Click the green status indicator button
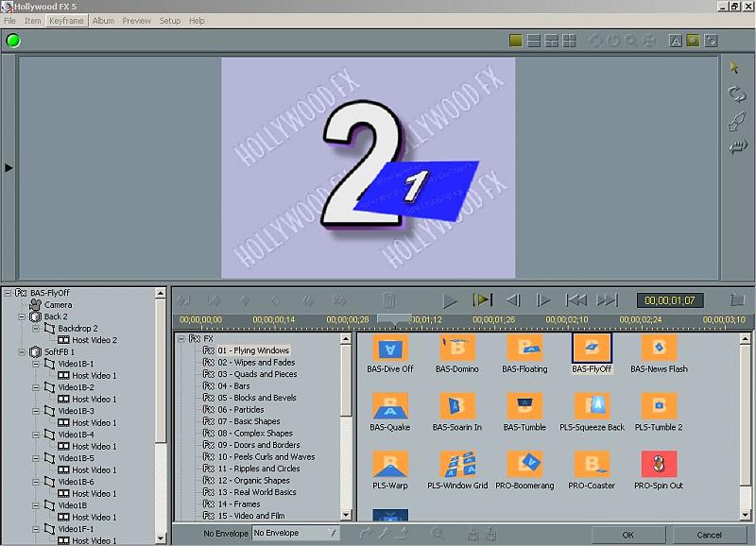 [x=13, y=41]
